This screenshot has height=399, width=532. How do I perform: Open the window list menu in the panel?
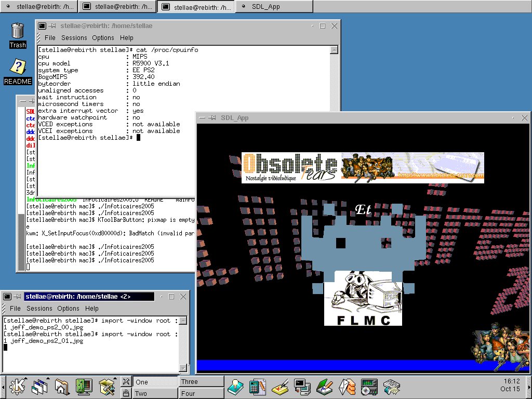point(39,387)
